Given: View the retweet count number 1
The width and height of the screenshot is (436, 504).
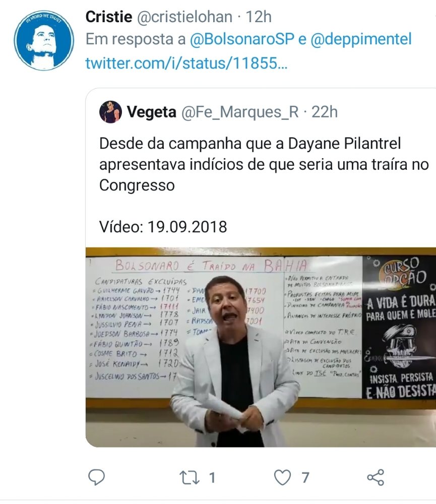Looking at the screenshot, I should 212,478.
